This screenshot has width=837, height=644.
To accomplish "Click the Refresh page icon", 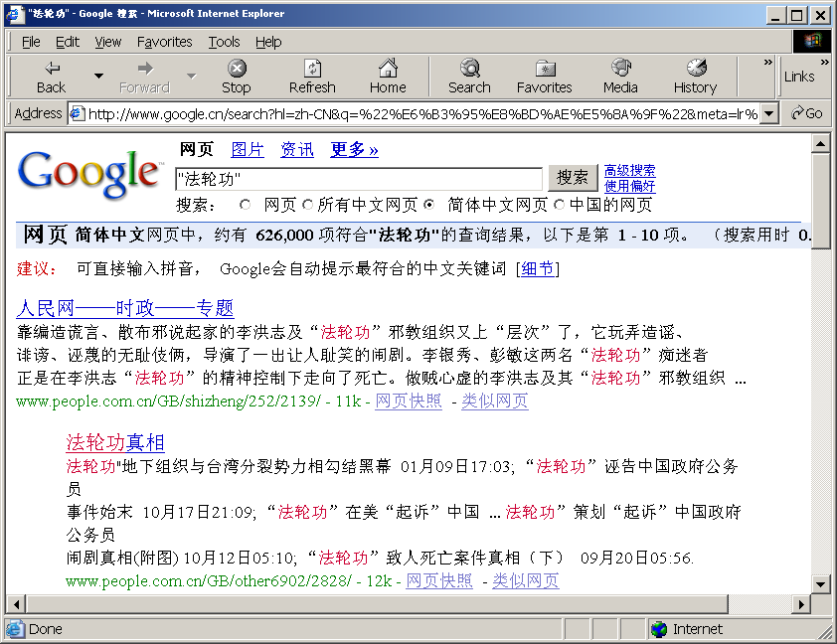I will (312, 68).
